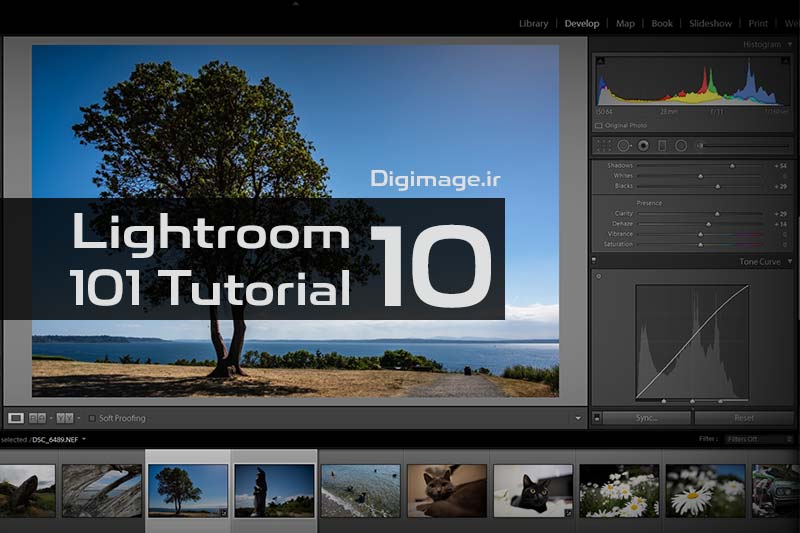This screenshot has width=800, height=533.
Task: Open the Filters Off dropdown
Action: coord(759,439)
